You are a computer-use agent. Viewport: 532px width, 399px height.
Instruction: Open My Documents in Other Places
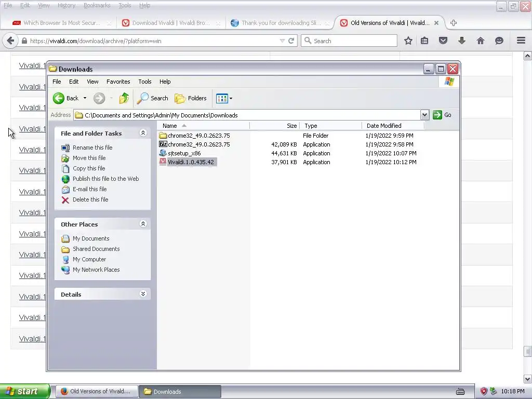pos(91,238)
